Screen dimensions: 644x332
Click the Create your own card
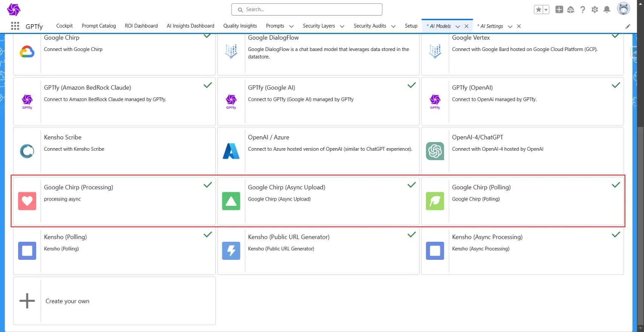(x=114, y=301)
